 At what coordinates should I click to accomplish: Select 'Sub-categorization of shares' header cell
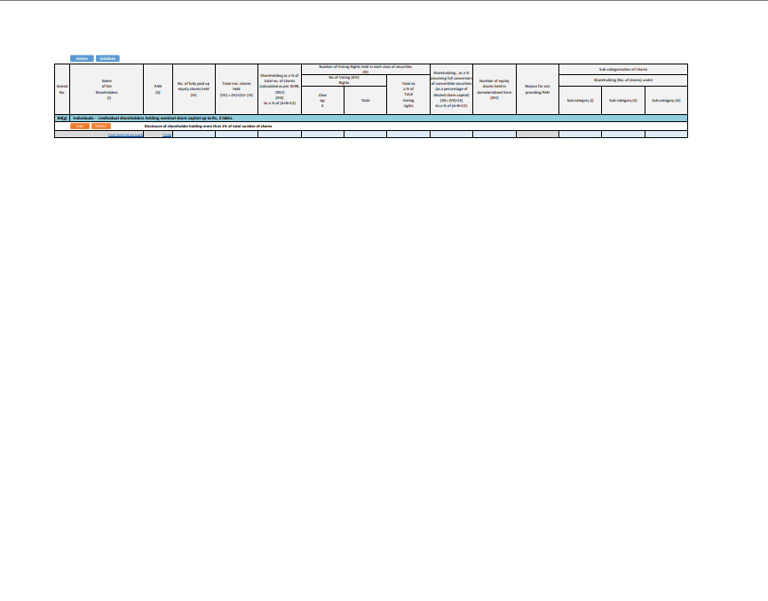pyautogui.click(x=623, y=69)
